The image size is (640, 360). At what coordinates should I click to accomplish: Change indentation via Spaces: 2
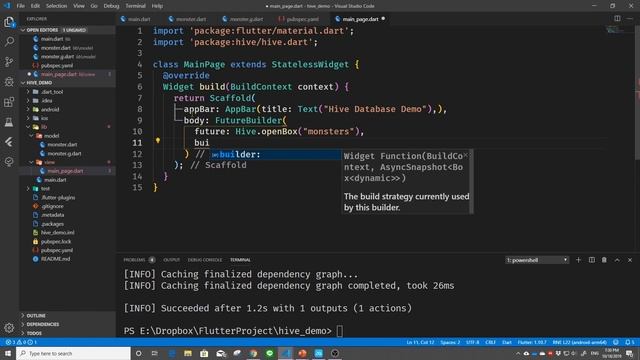pyautogui.click(x=450, y=342)
